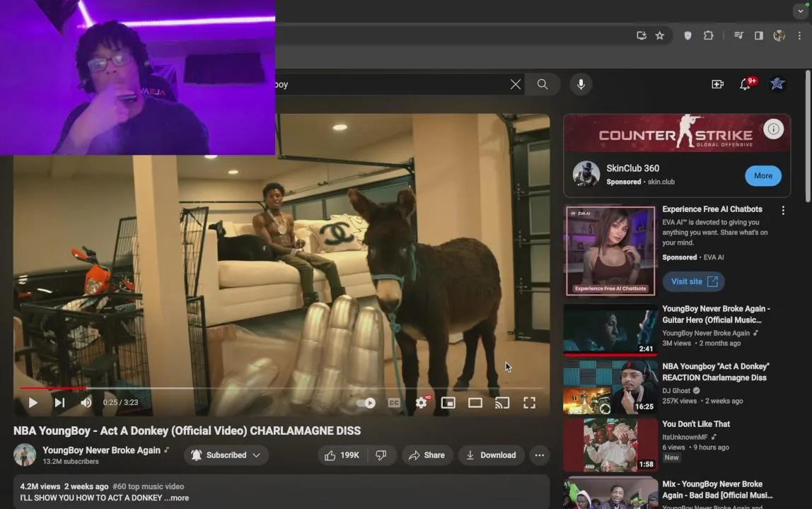Enable miniplayer mode icon
Image resolution: width=812 pixels, height=509 pixels.
448,403
